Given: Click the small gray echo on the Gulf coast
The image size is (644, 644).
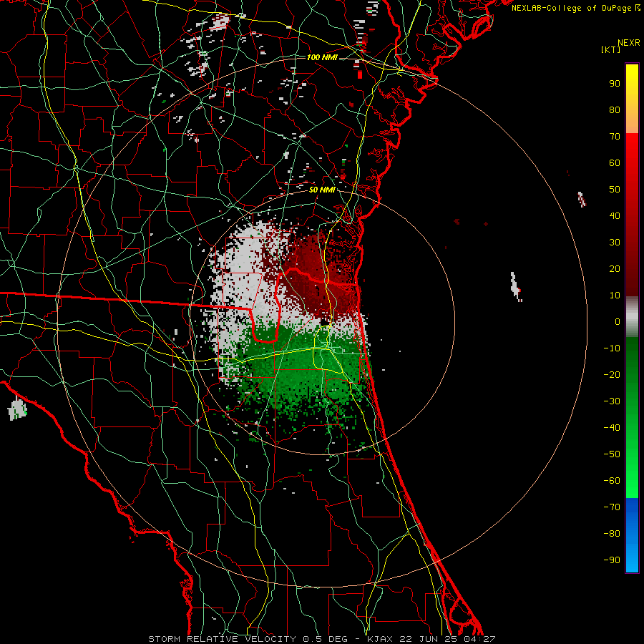Looking at the screenshot, I should 17,409.
